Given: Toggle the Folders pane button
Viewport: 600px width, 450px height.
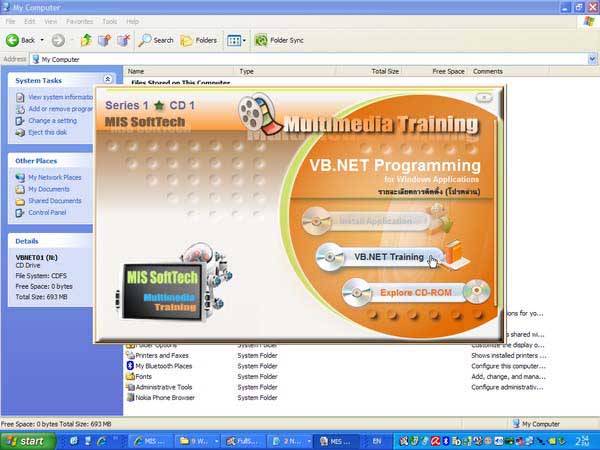Looking at the screenshot, I should coord(199,40).
